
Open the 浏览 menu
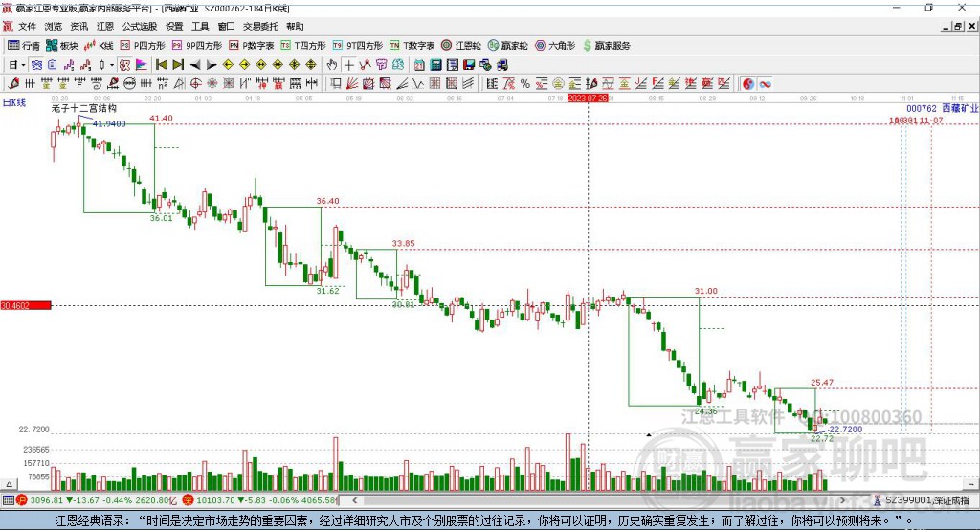[x=54, y=26]
